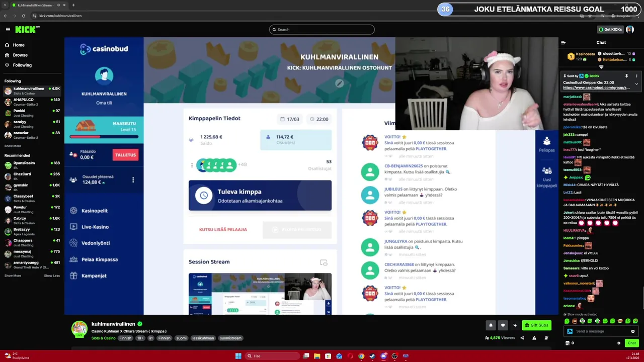
Task: Click the suomistream tag
Action: (x=230, y=338)
